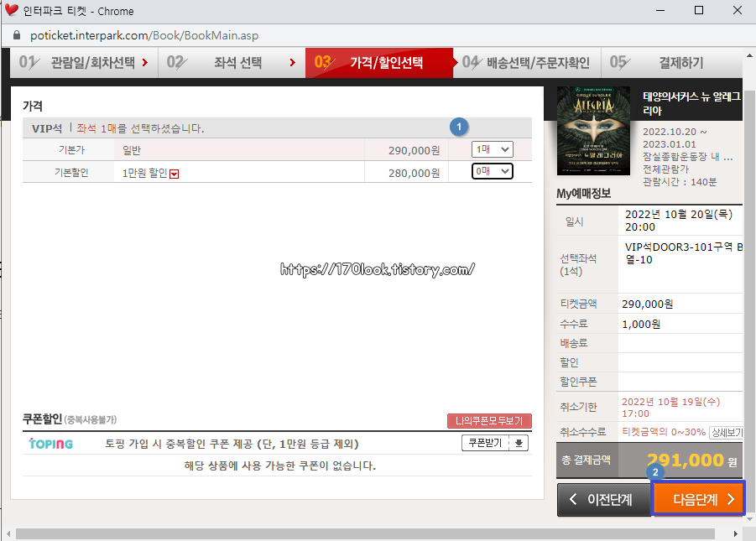Viewport: 756px width, 541px height.
Task: Click the 이전단계 button
Action: 603,498
